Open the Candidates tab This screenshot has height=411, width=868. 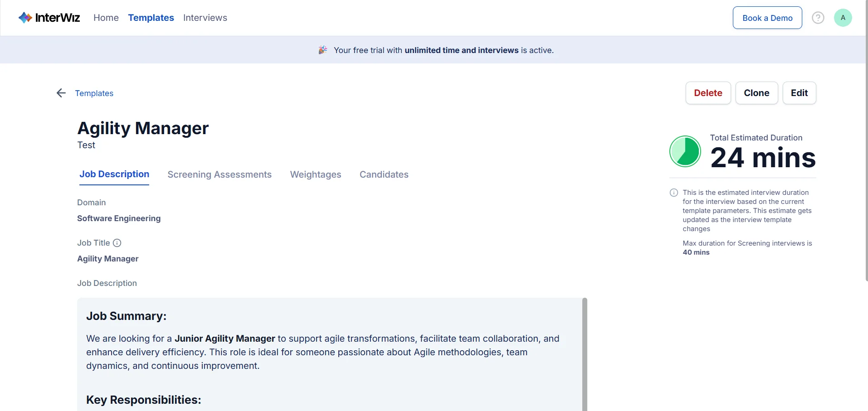tap(384, 174)
